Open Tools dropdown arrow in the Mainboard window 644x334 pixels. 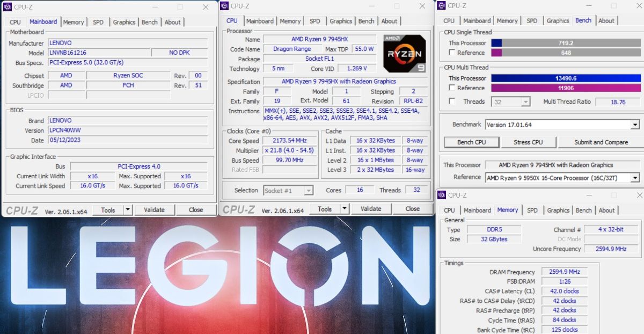coord(128,210)
